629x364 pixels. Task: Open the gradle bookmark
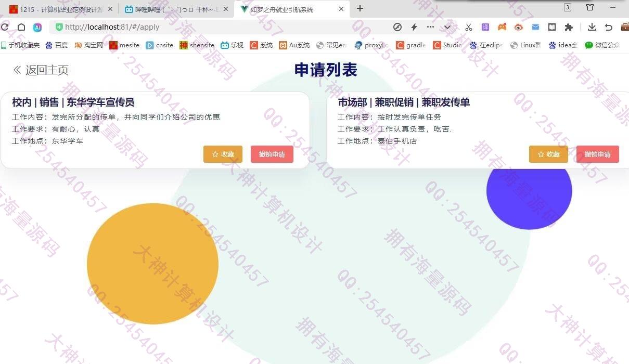(x=411, y=45)
